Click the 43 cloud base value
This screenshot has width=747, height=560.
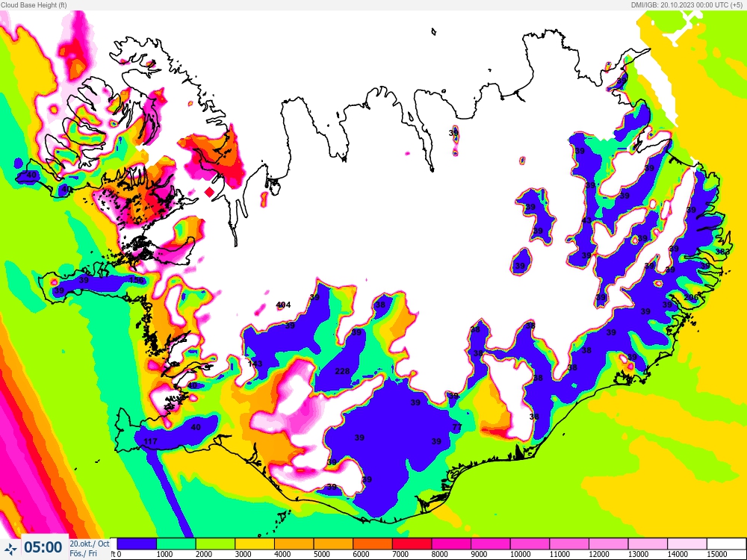pyautogui.click(x=586, y=221)
